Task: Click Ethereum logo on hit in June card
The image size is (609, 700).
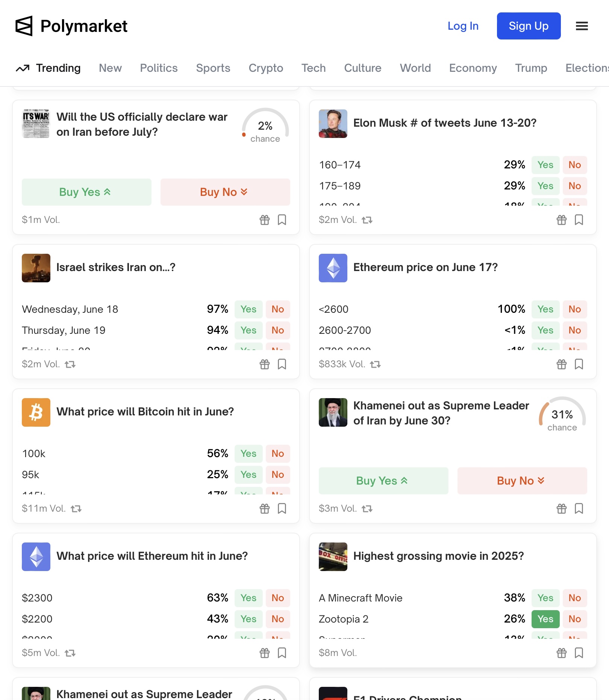Action: coord(36,557)
